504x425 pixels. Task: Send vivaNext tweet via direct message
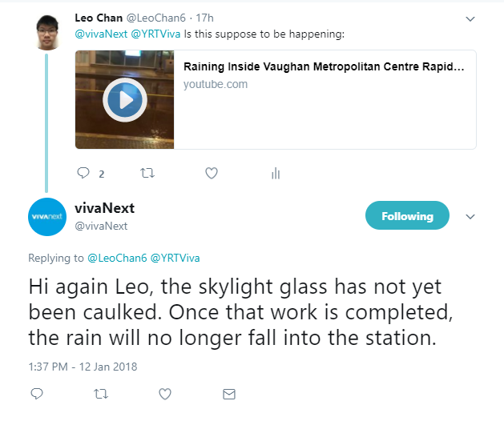[229, 394]
